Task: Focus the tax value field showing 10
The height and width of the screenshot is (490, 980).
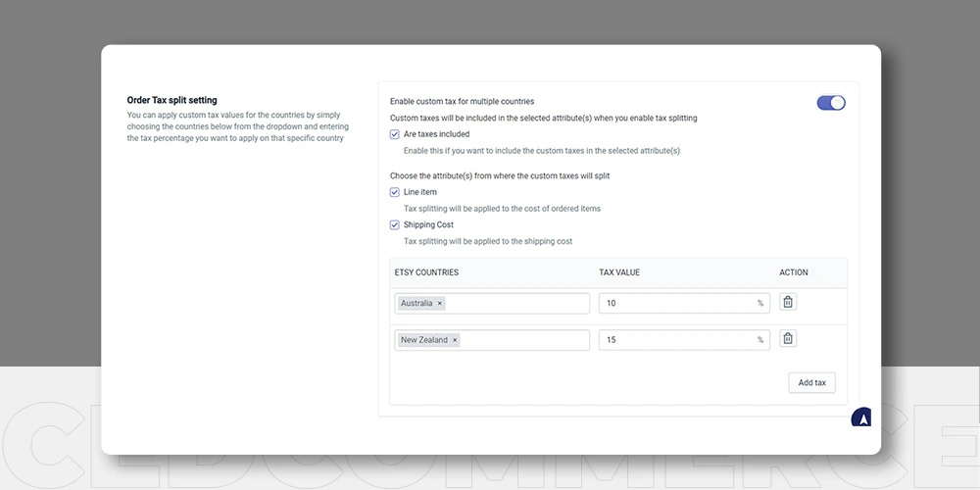Action: pos(684,303)
